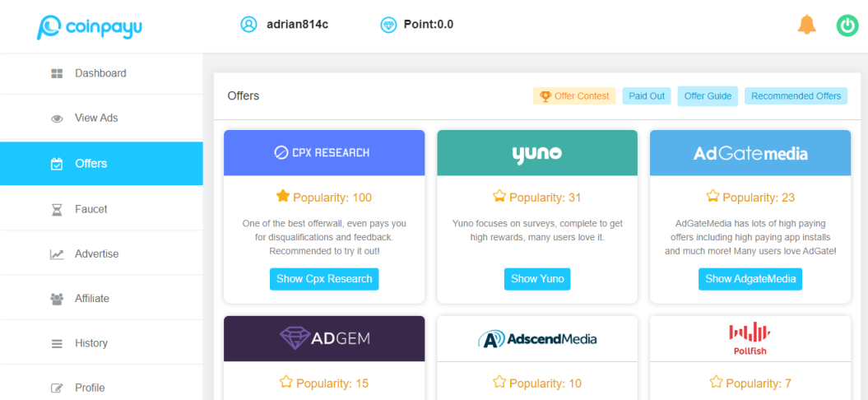Click the Show AdgateMedia button
The height and width of the screenshot is (400, 868).
tap(750, 279)
